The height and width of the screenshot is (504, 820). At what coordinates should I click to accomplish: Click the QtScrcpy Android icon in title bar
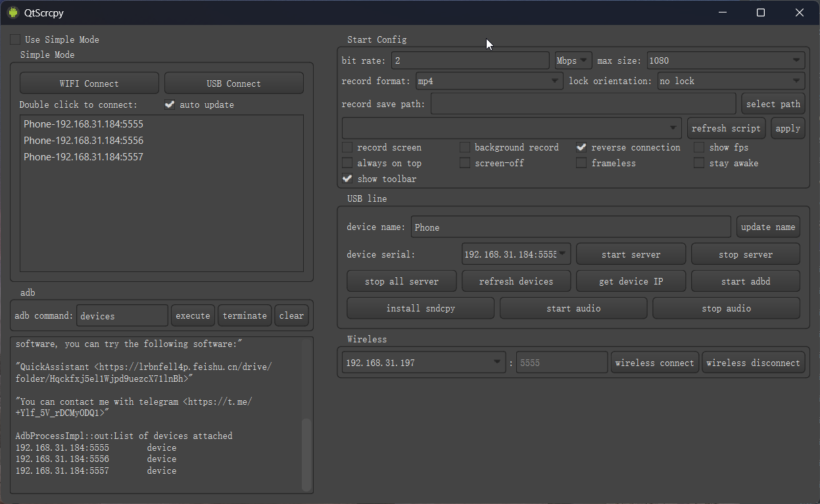pos(13,12)
